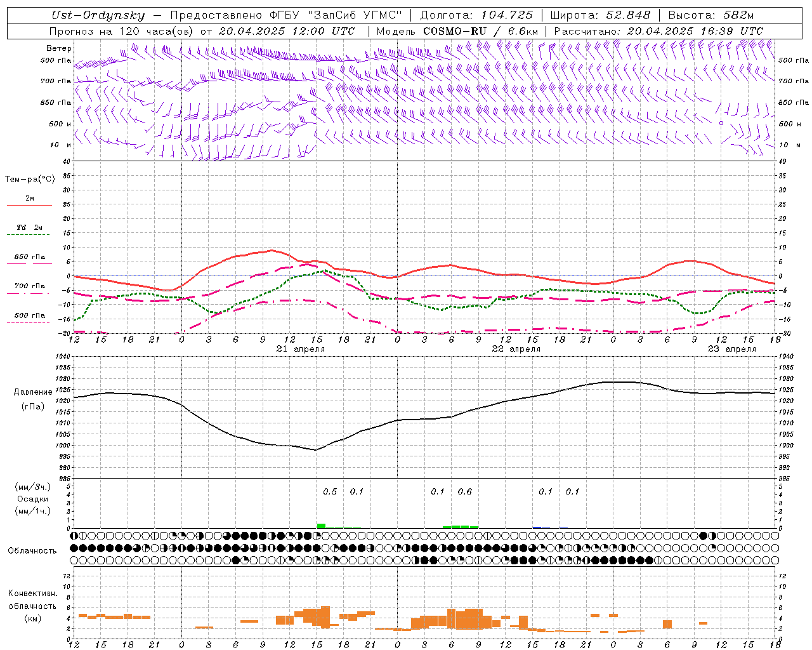This screenshot has height=650, width=812.
Task: Click the '21 апреля' date label
Action: pos(301,349)
